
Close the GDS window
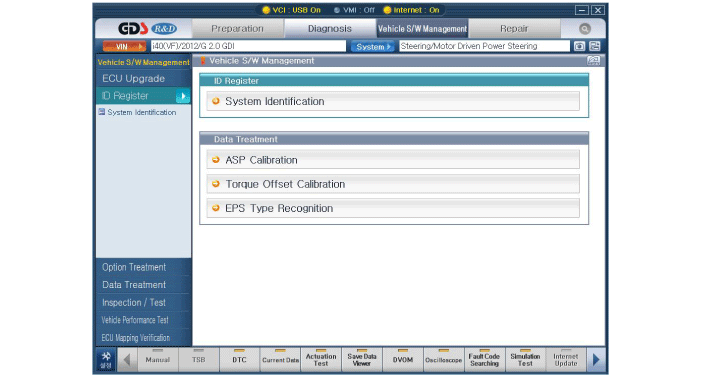598,10
